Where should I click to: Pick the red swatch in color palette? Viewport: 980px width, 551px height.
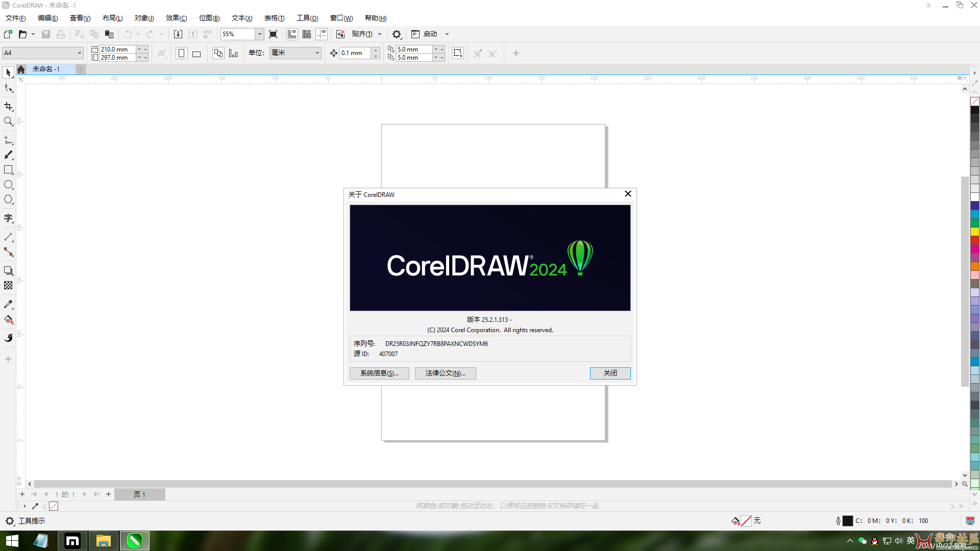[975, 240]
